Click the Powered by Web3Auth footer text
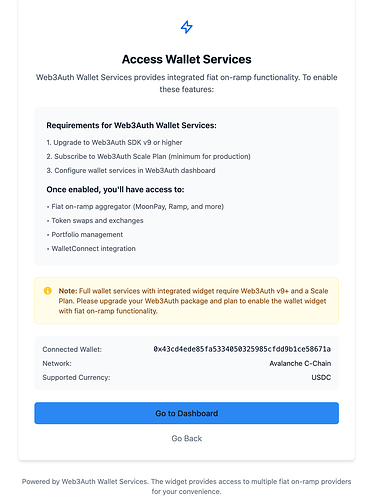369x500 pixels. [x=186, y=486]
